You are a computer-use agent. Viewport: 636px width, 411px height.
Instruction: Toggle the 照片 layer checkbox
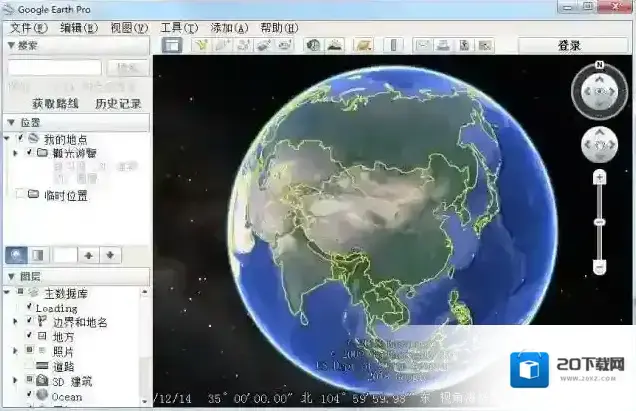[29, 349]
